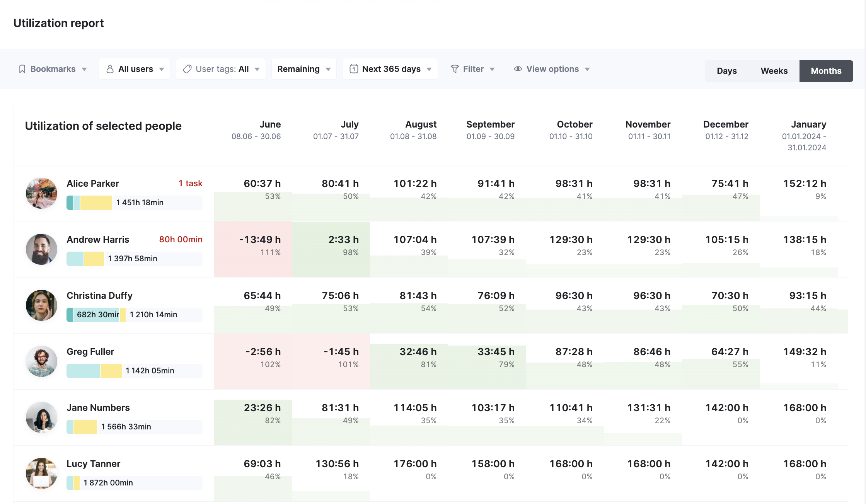
Task: Click the red 1 task link for Alice Parker
Action: pyautogui.click(x=190, y=183)
